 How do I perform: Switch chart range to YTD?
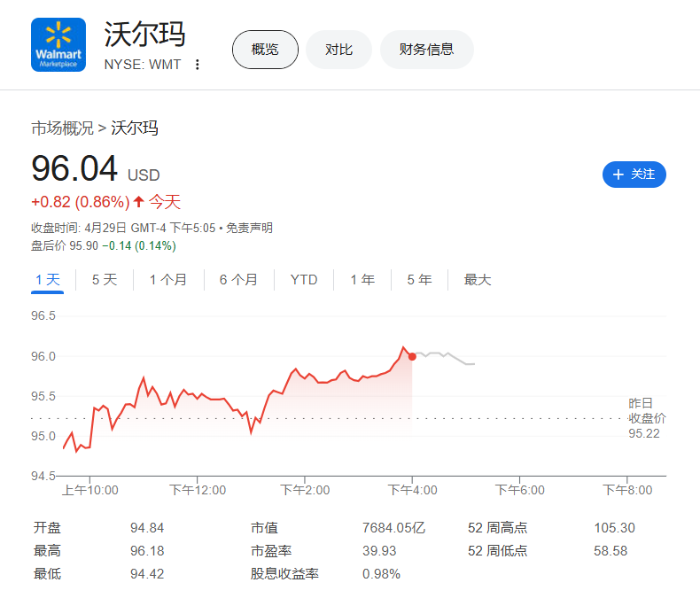coord(304,280)
